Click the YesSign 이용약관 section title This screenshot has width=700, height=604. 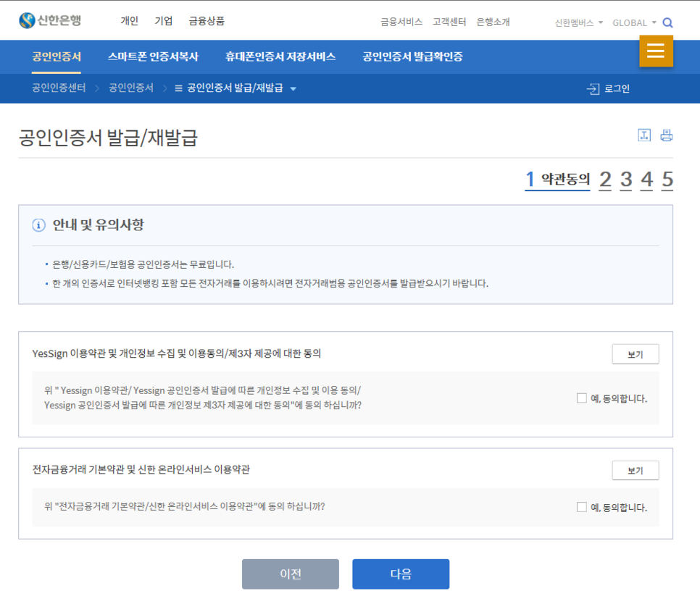(176, 353)
